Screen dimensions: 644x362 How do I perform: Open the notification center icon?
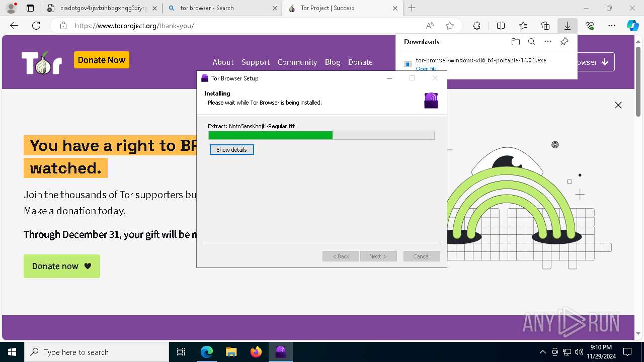(x=627, y=352)
